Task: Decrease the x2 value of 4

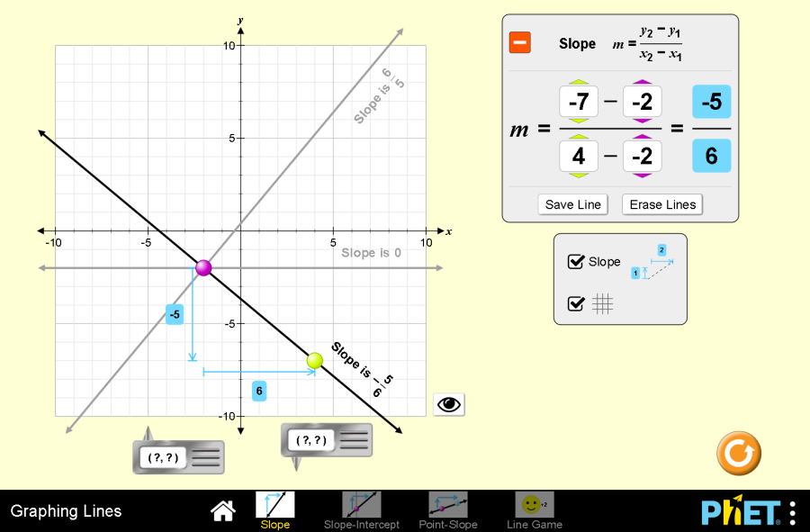Action: tap(579, 175)
